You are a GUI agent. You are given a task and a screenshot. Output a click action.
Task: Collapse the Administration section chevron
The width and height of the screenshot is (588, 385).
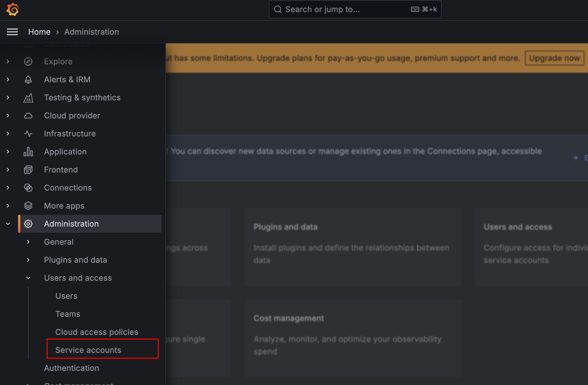pos(8,224)
